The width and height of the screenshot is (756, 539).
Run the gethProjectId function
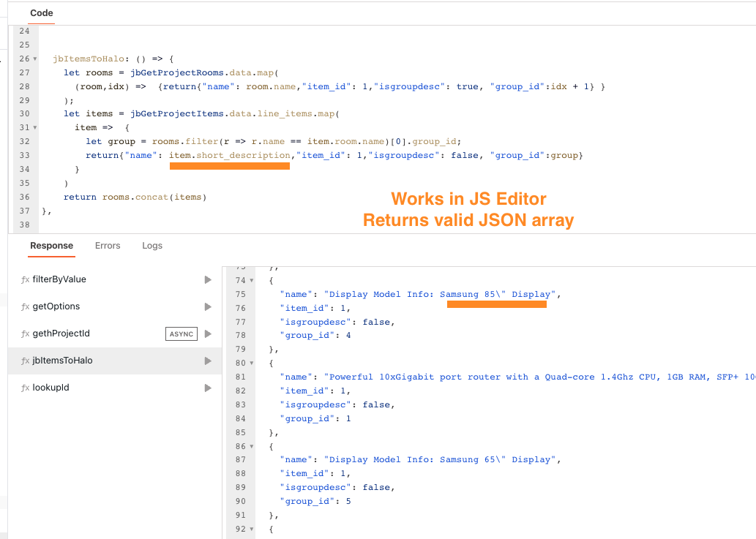[208, 333]
